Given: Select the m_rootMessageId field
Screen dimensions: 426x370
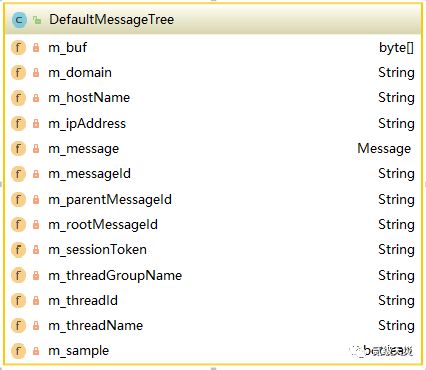Looking at the screenshot, I should pos(213,225).
